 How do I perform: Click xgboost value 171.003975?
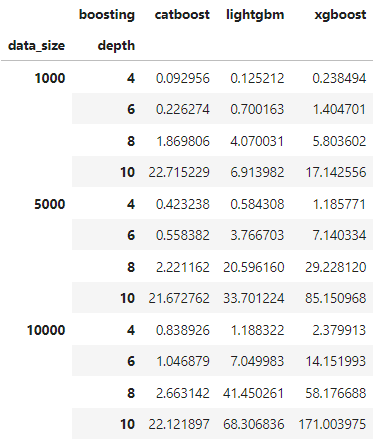(x=332, y=424)
